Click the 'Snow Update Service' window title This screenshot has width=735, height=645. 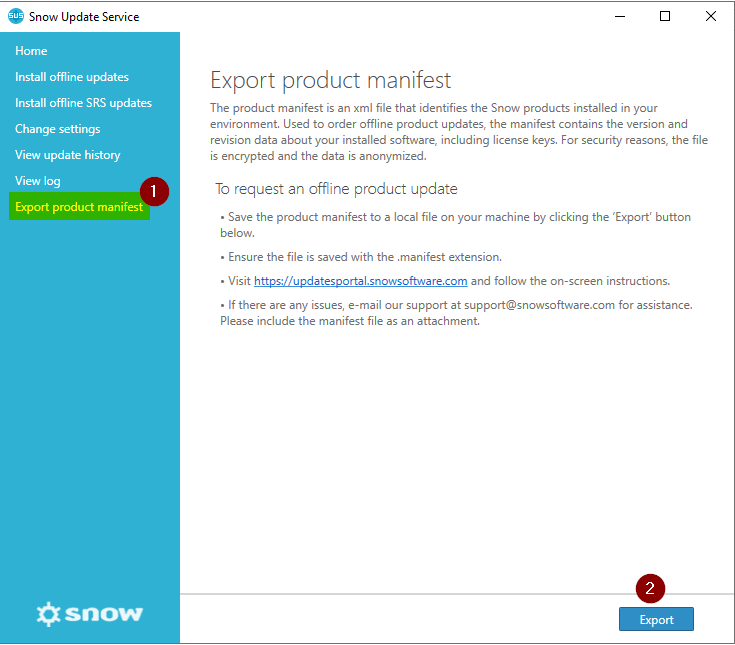click(x=84, y=17)
